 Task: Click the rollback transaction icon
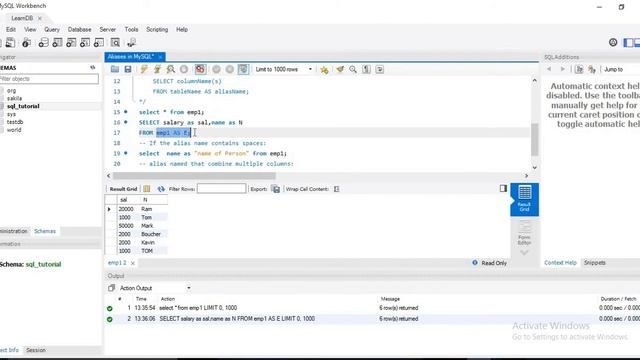pyautogui.click(x=230, y=69)
